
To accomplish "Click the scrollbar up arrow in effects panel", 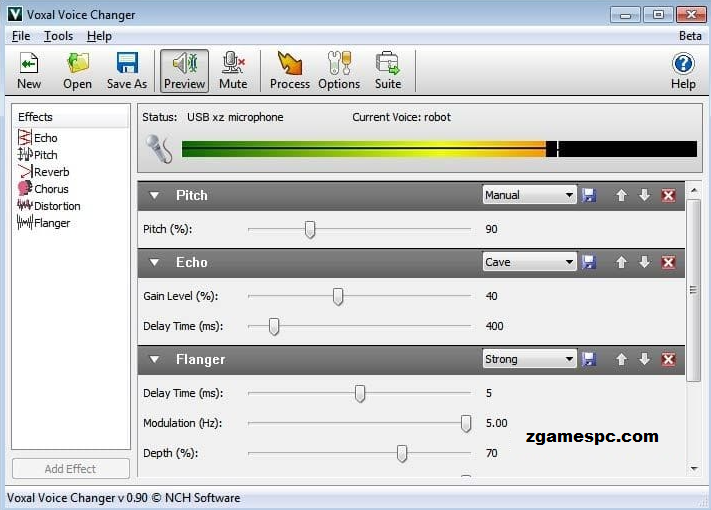I will 694,190.
